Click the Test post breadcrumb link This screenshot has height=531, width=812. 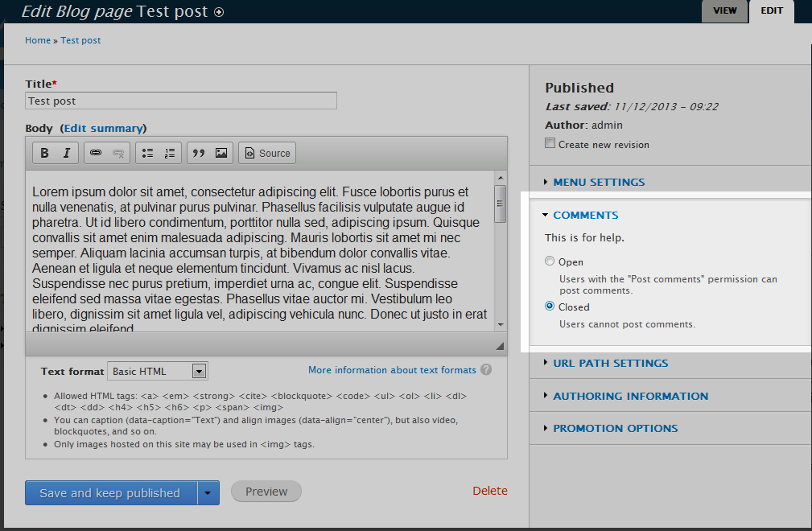click(x=80, y=40)
